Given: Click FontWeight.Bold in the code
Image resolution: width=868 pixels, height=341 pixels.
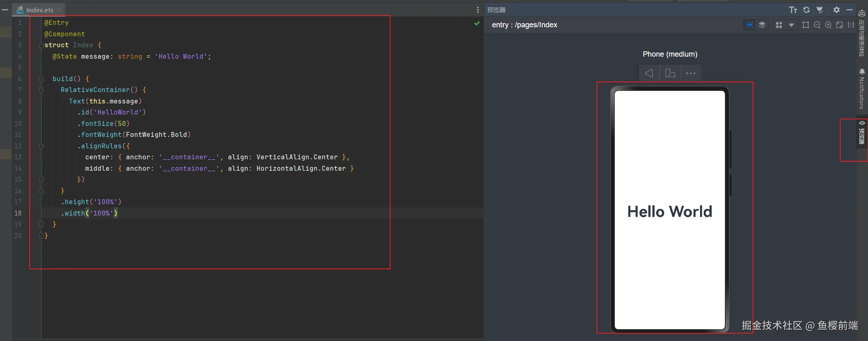Looking at the screenshot, I should (x=157, y=135).
